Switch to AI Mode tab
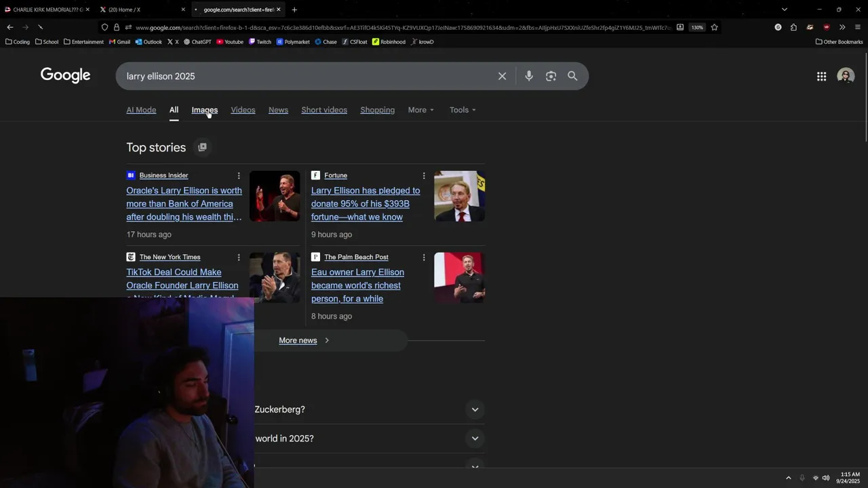Image resolution: width=868 pixels, height=488 pixels. click(x=141, y=110)
